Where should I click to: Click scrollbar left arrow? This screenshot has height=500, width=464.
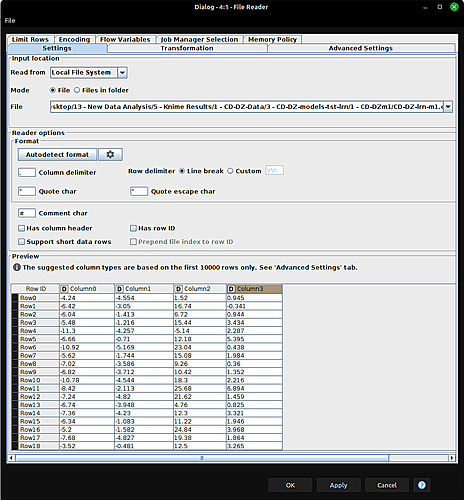[11, 458]
